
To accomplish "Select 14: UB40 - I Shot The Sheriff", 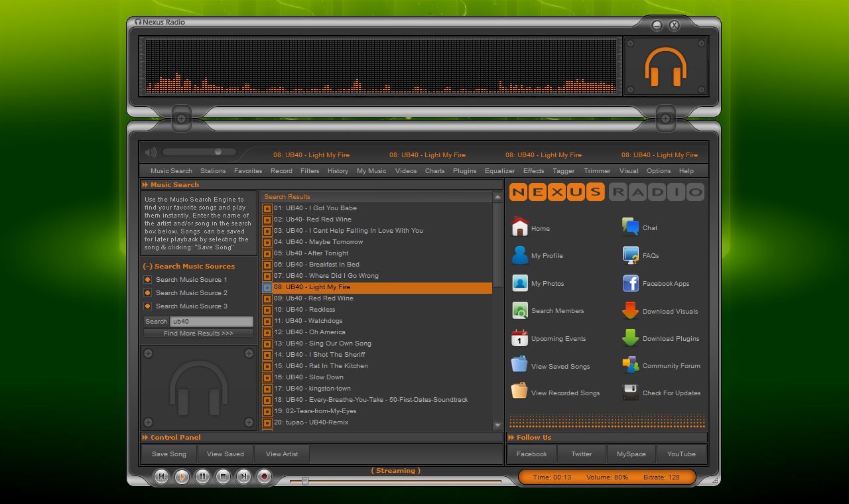I will [319, 355].
